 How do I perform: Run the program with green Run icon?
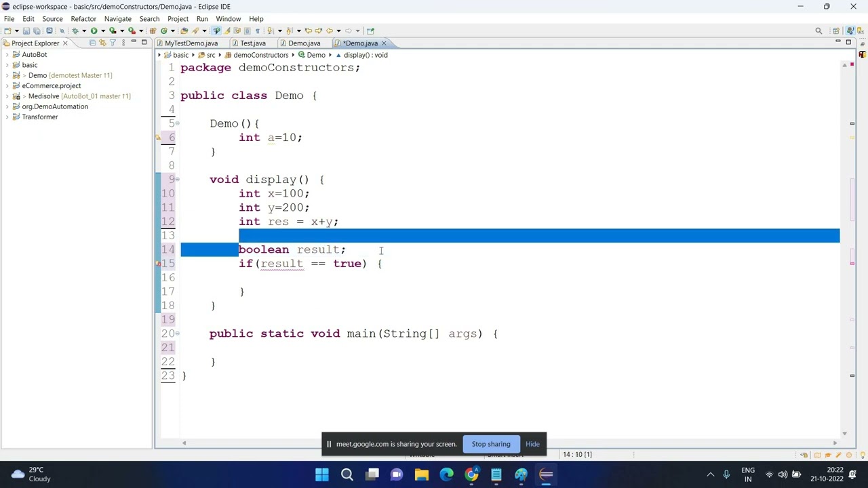[x=94, y=30]
